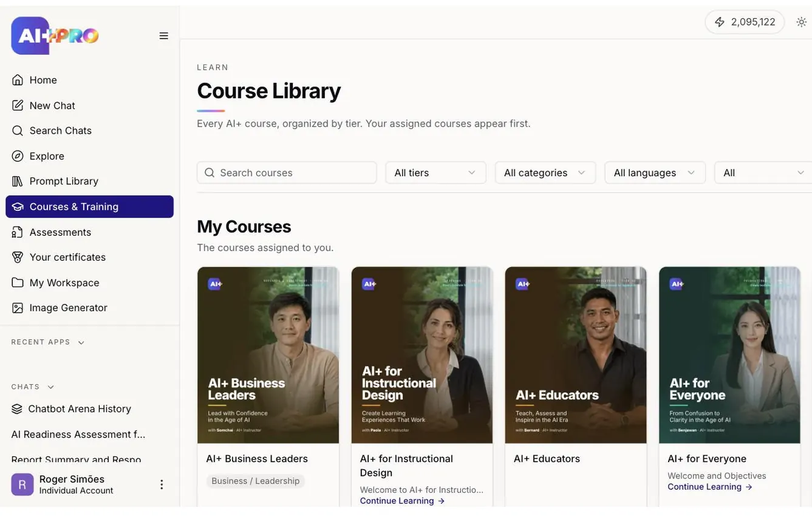Click the Image Generator picture icon
The height and width of the screenshot is (530, 812).
18,308
